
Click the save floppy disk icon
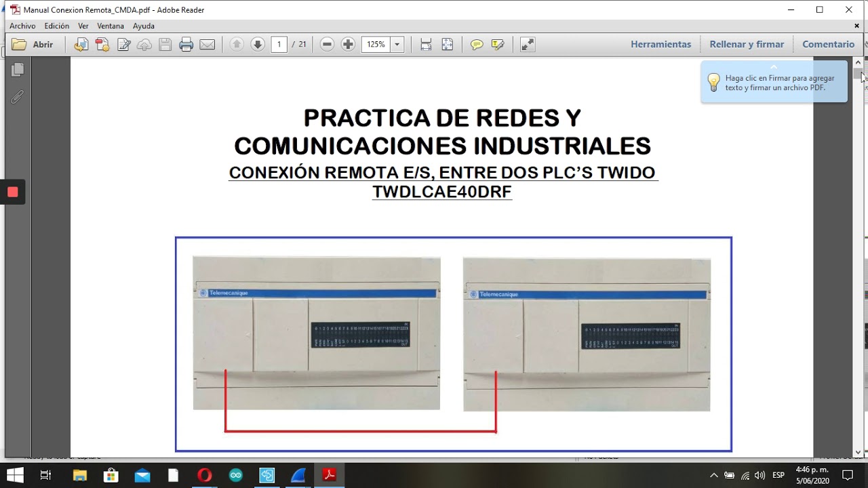(x=165, y=45)
